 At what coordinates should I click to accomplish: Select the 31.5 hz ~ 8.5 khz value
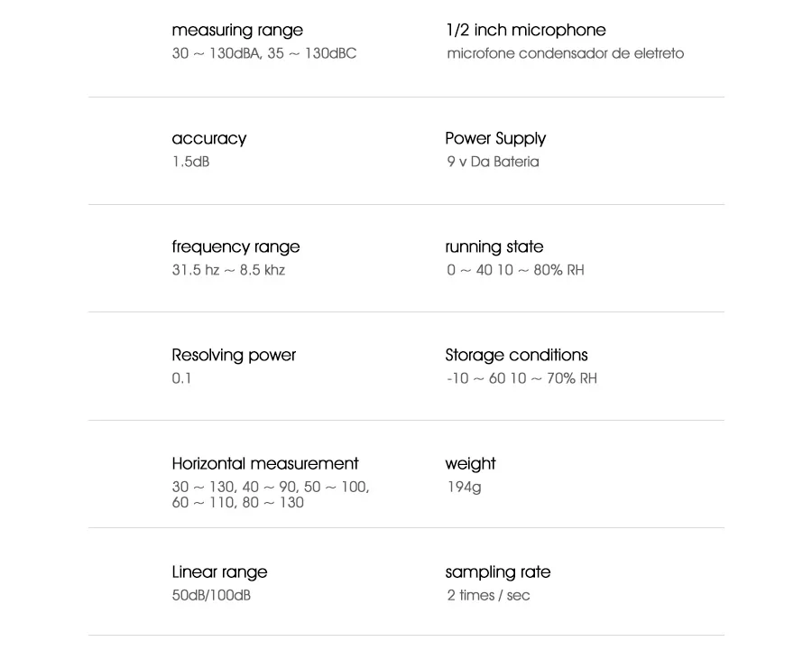tap(228, 270)
